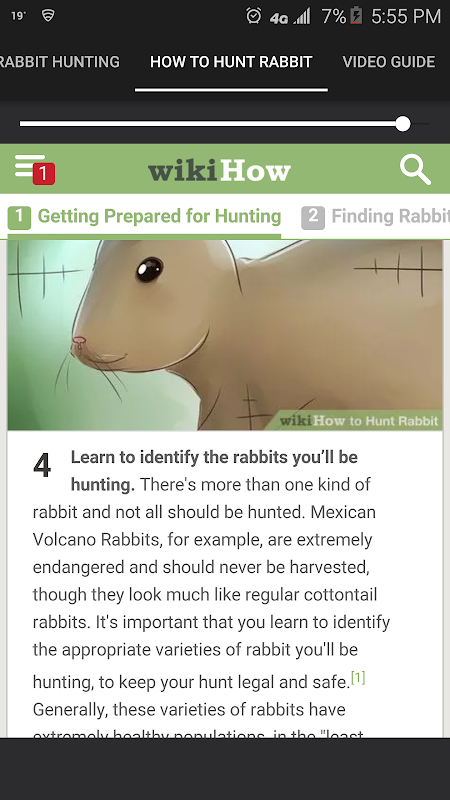Select the How To Hunt Rabbit tab
The width and height of the screenshot is (450, 800).
pos(231,62)
